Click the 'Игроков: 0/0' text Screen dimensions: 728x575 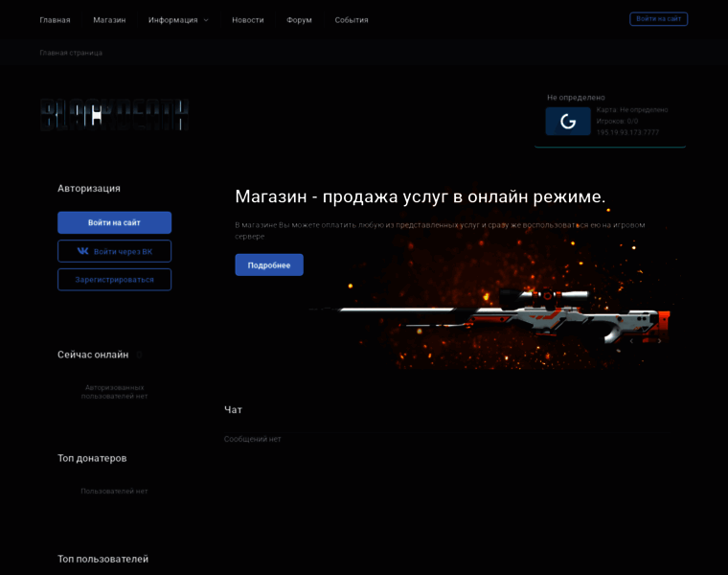click(617, 121)
